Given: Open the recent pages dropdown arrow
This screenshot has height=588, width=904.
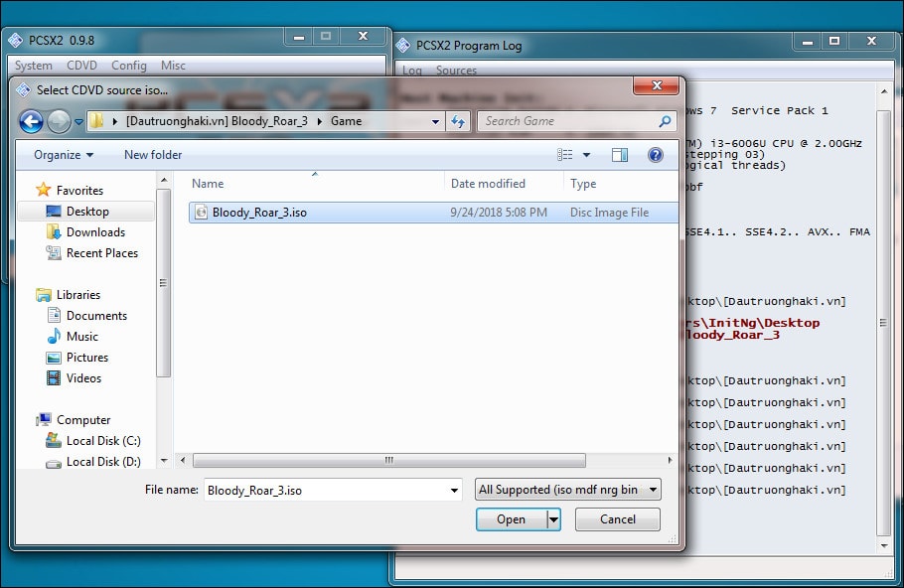Looking at the screenshot, I should [79, 122].
